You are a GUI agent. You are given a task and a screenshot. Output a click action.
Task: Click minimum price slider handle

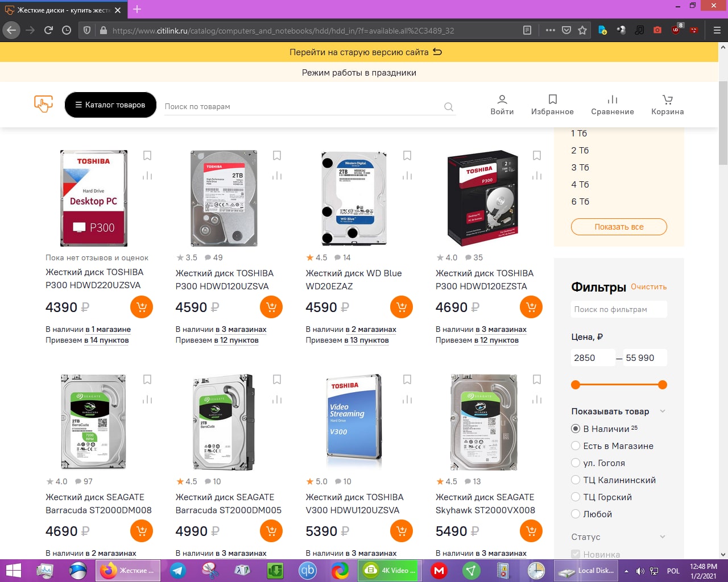576,385
